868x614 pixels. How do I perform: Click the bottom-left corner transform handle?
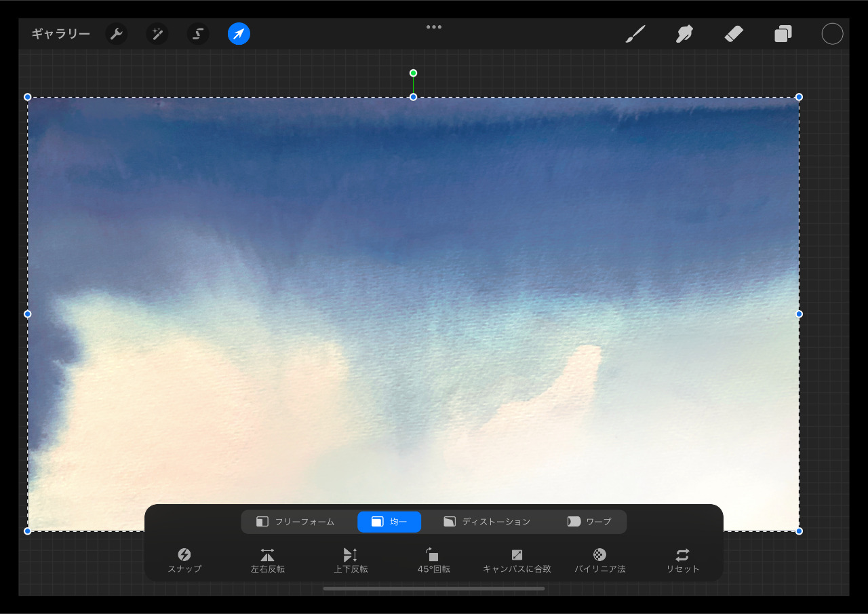point(28,531)
